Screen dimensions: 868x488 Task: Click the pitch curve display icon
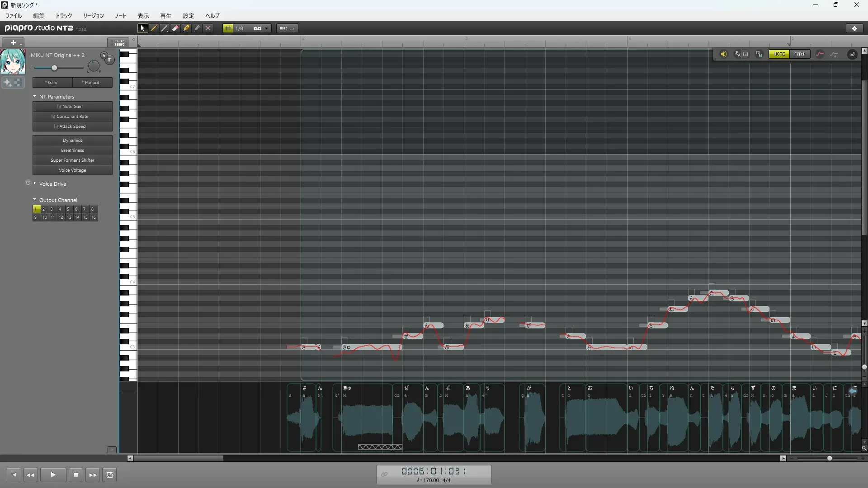click(x=820, y=54)
